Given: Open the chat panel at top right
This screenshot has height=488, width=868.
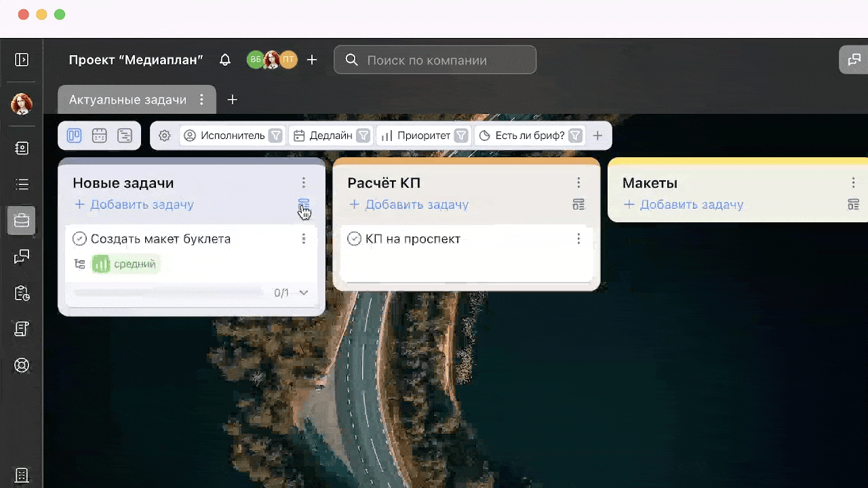Looking at the screenshot, I should click(x=854, y=60).
